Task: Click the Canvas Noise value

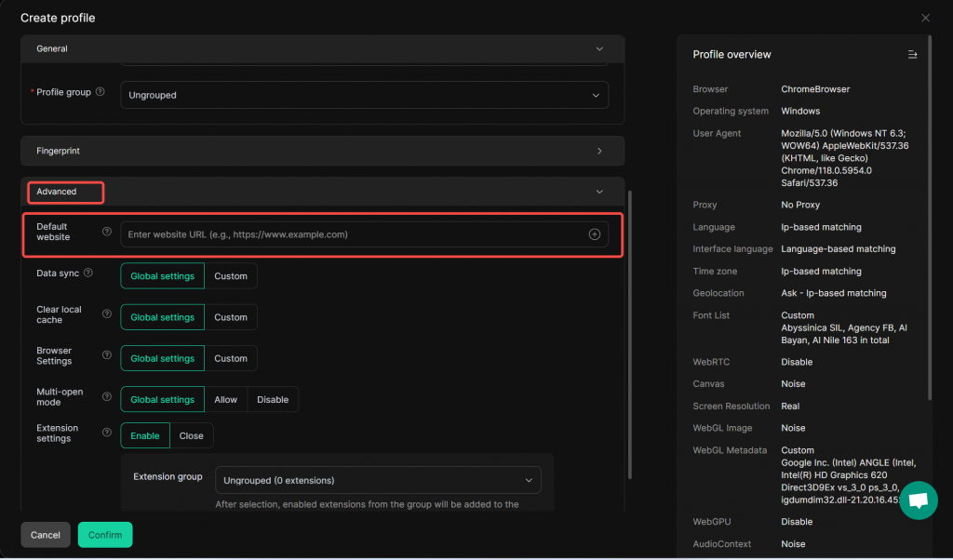Action: [793, 384]
